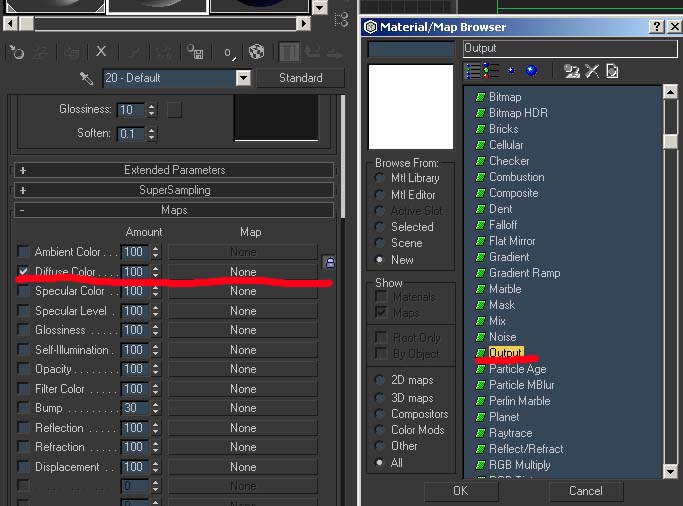The height and width of the screenshot is (506, 683).
Task: Switch browser to View List icon
Action: click(x=473, y=71)
